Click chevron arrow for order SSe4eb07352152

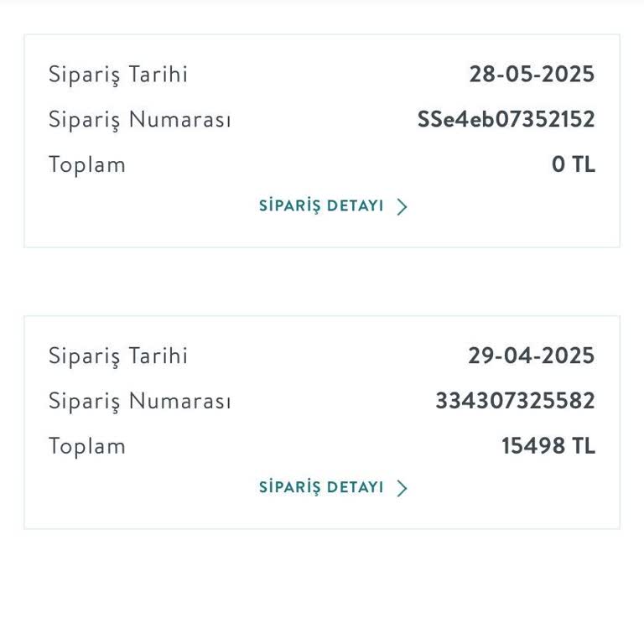402,207
